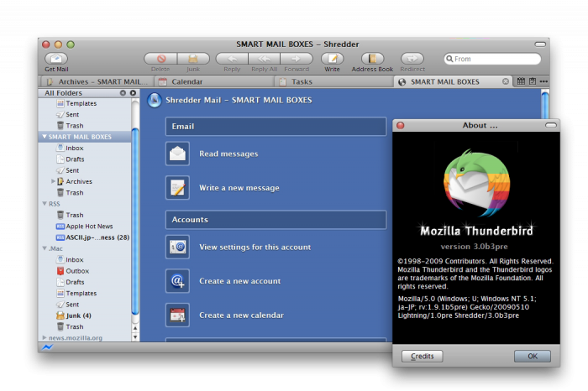Select Apple Hot News feed
This screenshot has height=391, width=588.
[x=89, y=227]
